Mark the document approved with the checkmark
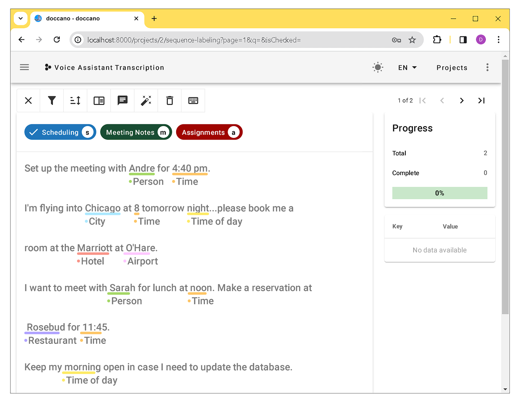521x420 pixels. pos(33,132)
